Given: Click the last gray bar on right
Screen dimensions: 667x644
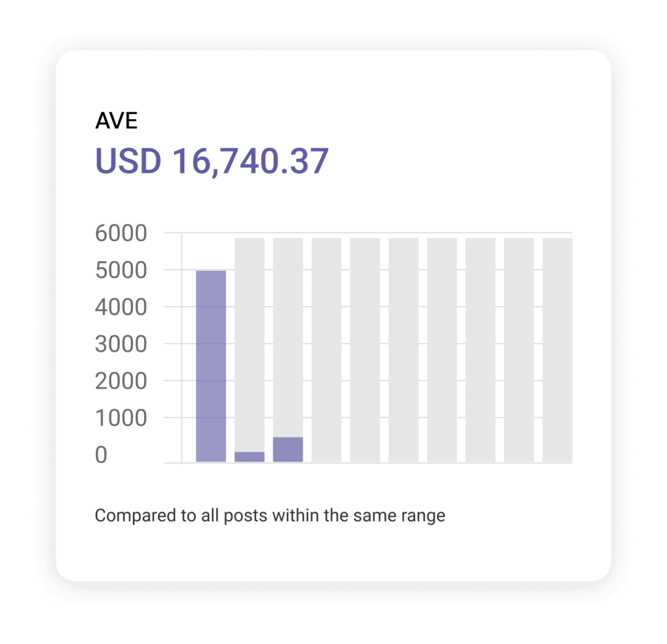Looking at the screenshot, I should coord(557,350).
